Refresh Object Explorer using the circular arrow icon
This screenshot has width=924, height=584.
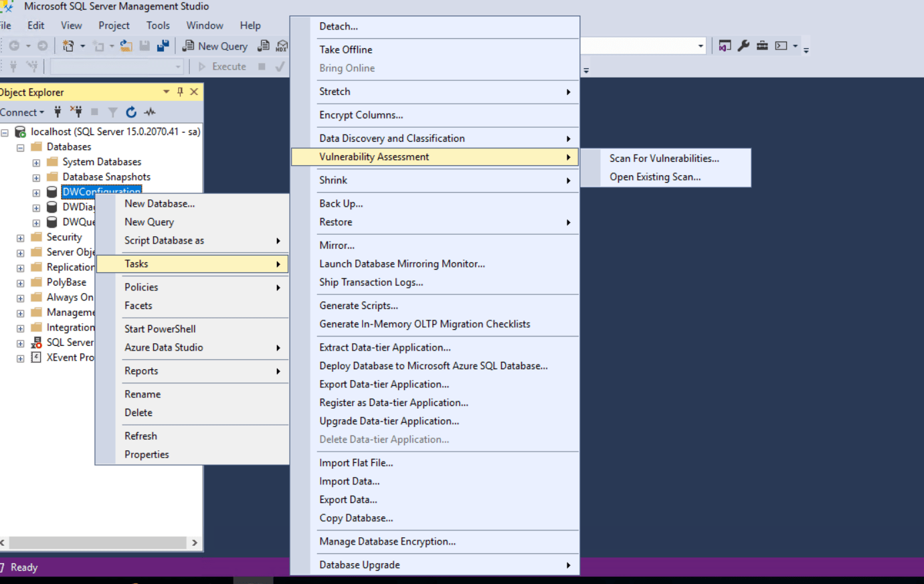click(131, 112)
